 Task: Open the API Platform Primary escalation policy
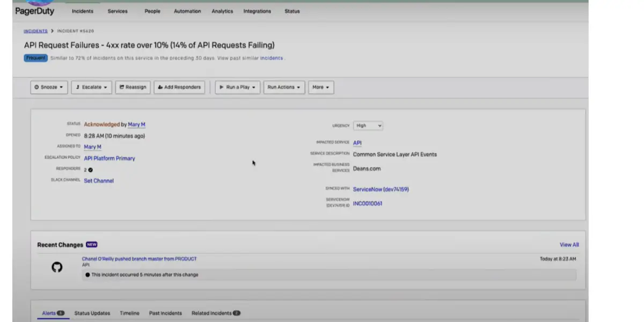point(109,158)
